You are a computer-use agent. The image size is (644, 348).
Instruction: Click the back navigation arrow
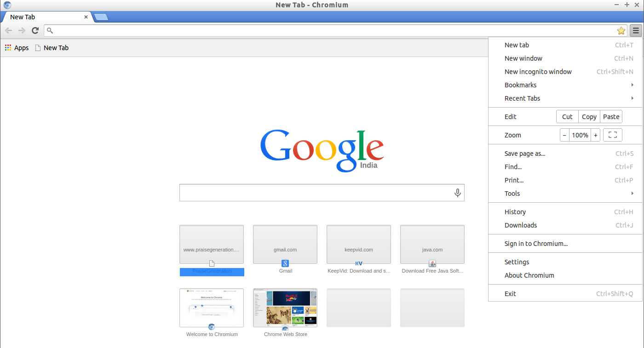tap(9, 30)
